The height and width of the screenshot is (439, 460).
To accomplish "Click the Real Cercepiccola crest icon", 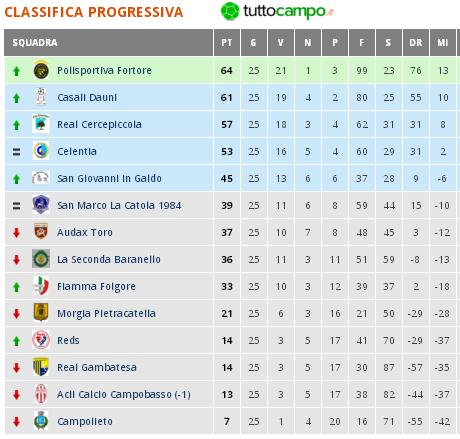I will (41, 124).
